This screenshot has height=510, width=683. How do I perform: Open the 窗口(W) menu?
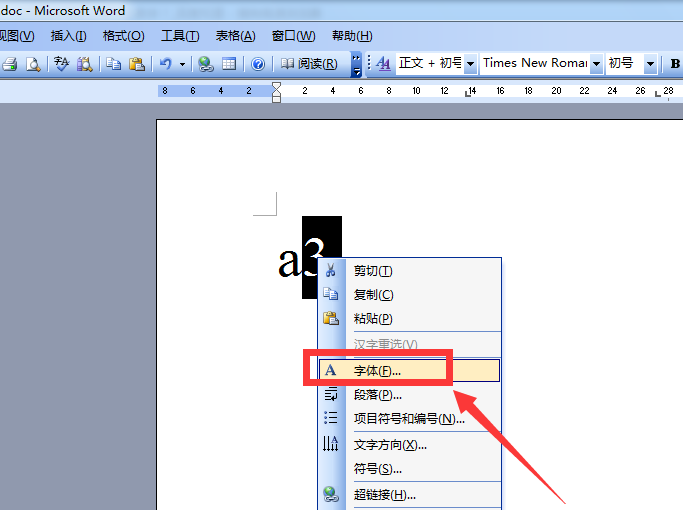pos(293,36)
